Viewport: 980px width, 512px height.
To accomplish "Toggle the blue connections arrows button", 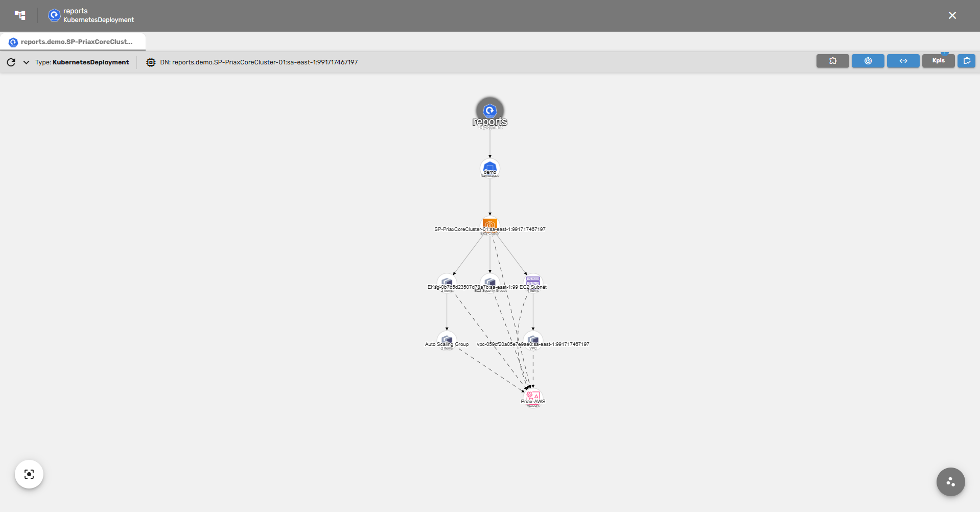I will click(903, 61).
